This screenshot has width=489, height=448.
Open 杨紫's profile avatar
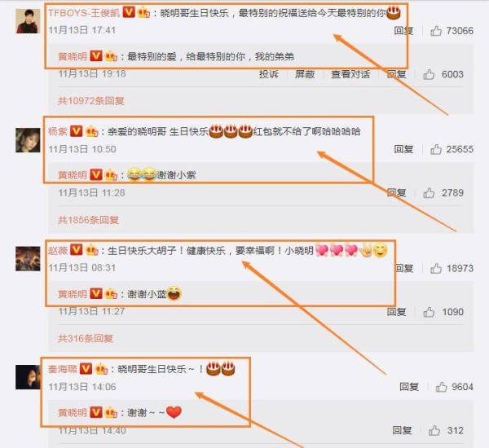point(28,140)
